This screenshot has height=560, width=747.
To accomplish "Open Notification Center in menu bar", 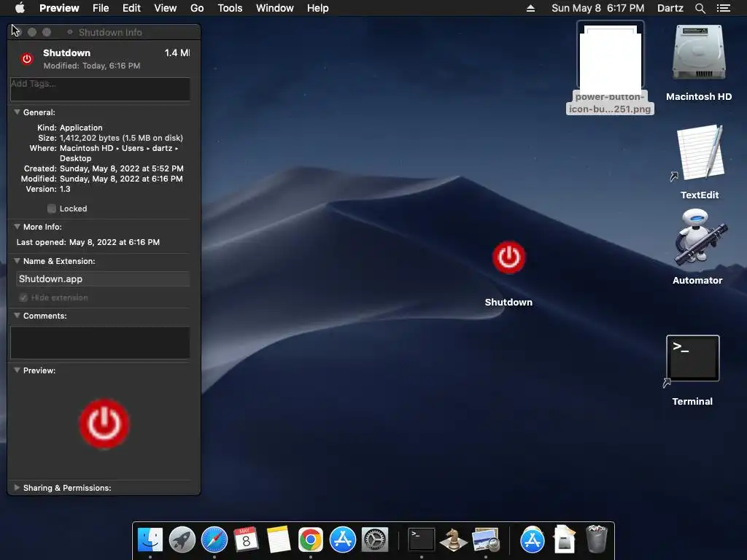I will (723, 8).
